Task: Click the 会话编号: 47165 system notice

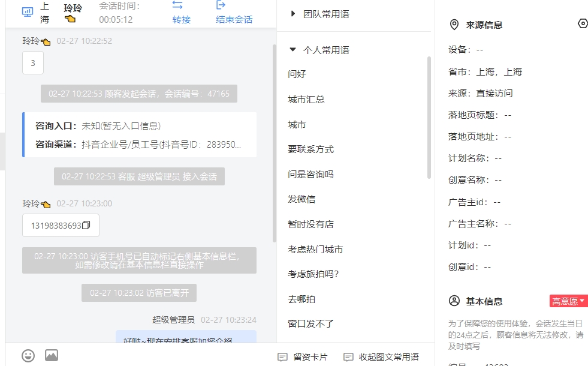Action: tap(139, 94)
